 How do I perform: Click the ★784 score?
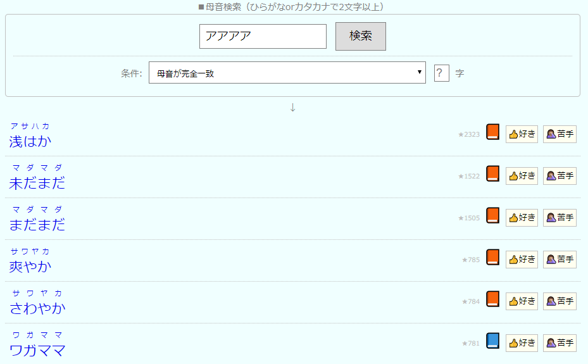[471, 302]
